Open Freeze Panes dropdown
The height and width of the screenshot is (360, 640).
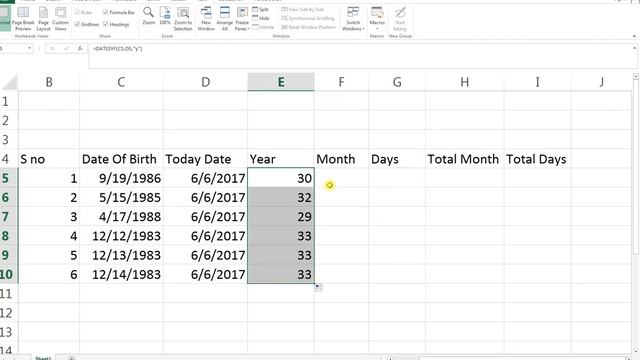click(x=242, y=19)
